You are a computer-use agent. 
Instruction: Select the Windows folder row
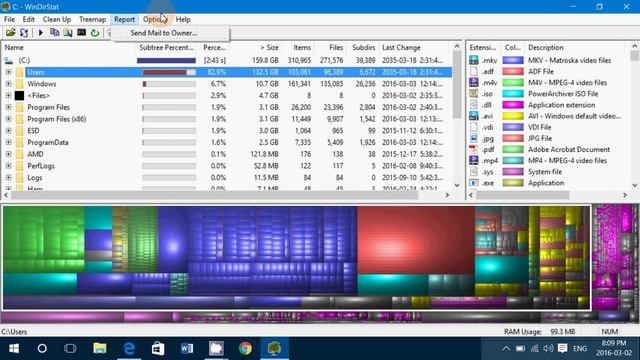point(228,84)
